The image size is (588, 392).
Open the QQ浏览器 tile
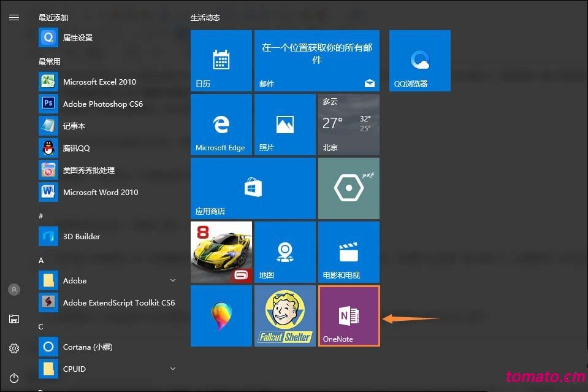420,61
